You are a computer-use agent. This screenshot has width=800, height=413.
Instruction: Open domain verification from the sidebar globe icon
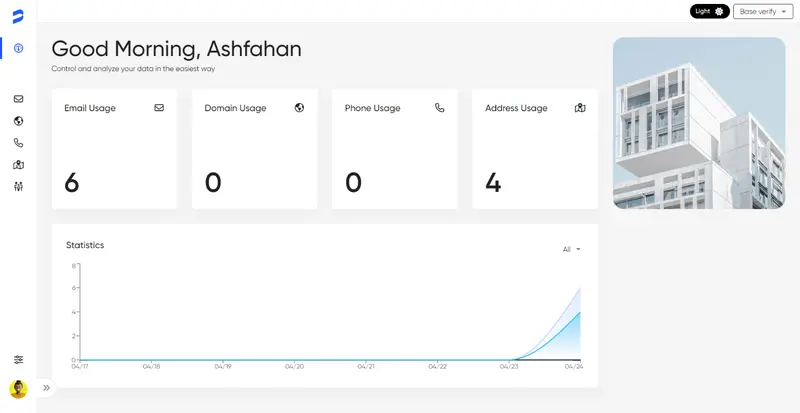coord(18,121)
